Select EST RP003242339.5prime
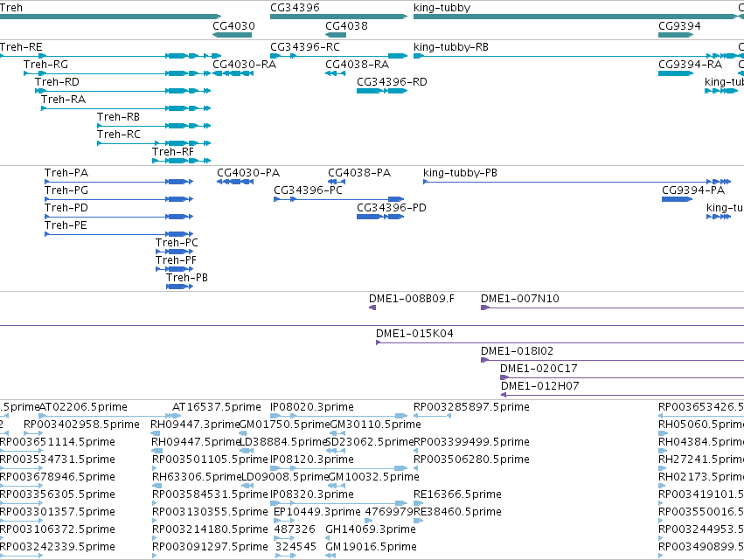 coord(58,548)
